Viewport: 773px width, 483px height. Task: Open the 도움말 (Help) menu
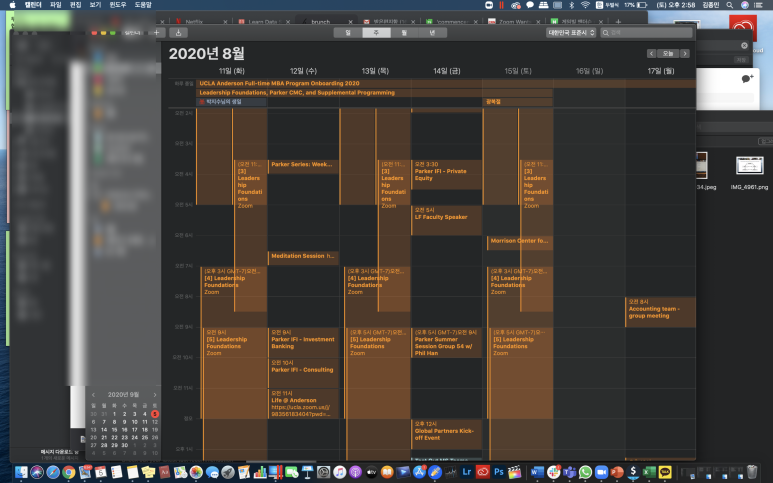click(143, 5)
